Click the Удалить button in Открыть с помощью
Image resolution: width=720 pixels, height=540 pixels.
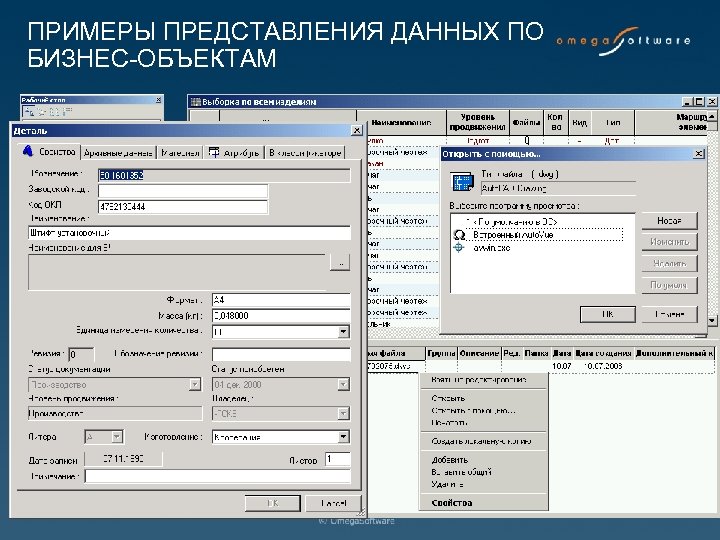click(x=669, y=263)
